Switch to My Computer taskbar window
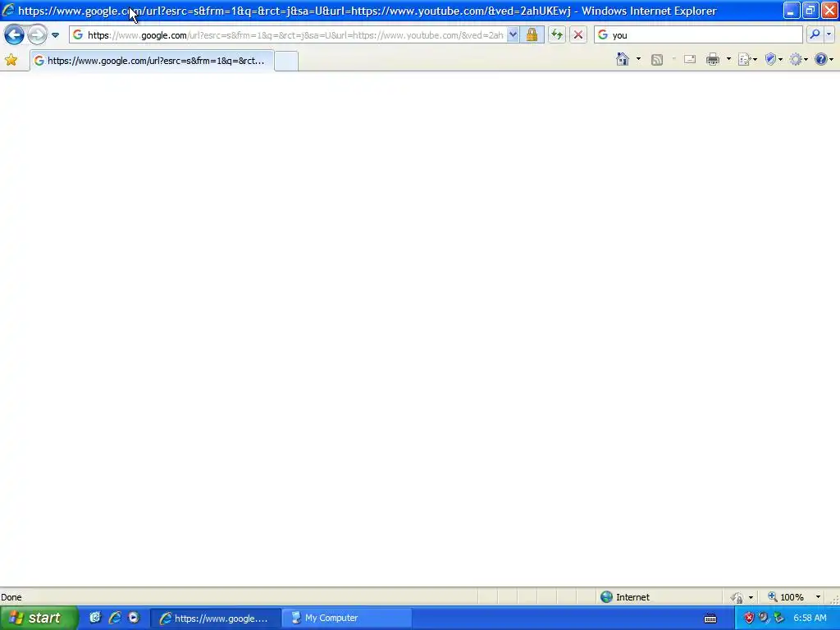Image resolution: width=840 pixels, height=630 pixels. click(346, 619)
